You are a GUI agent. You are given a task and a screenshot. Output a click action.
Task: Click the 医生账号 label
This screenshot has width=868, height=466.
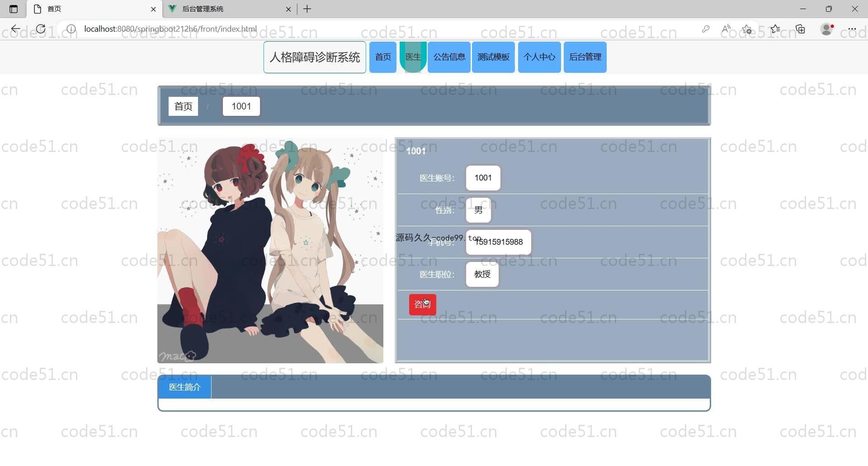[x=437, y=178]
